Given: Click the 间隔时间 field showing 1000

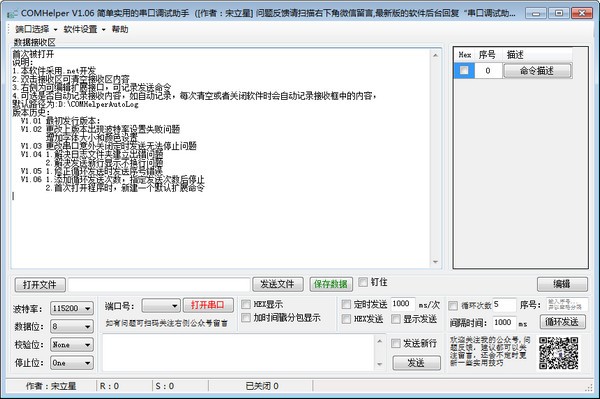Looking at the screenshot, I should pyautogui.click(x=504, y=322).
